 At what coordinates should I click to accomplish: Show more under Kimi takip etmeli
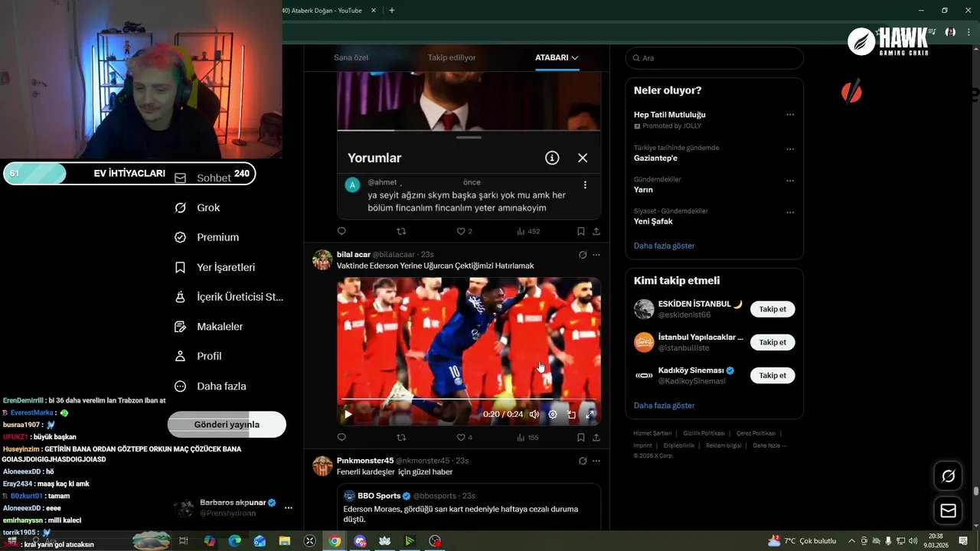pyautogui.click(x=664, y=406)
